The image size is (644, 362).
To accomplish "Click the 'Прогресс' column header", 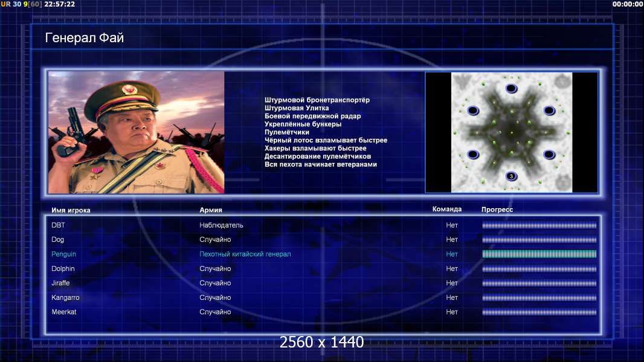I will 497,209.
